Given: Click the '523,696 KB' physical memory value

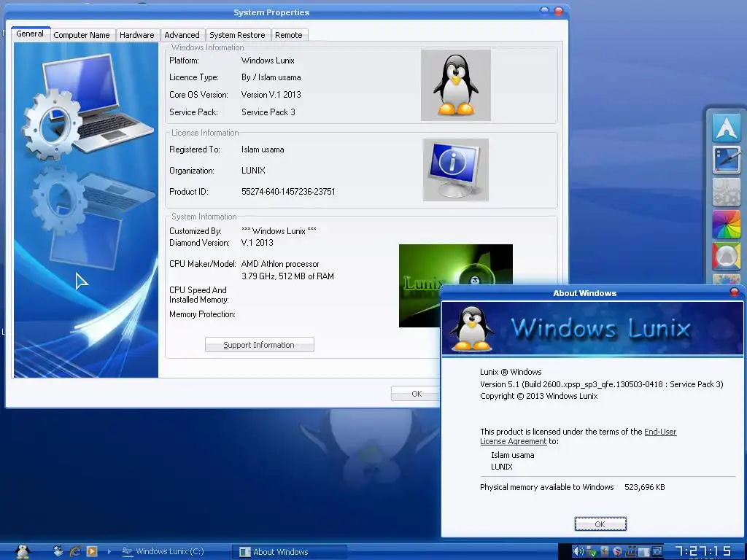Looking at the screenshot, I should point(645,487).
